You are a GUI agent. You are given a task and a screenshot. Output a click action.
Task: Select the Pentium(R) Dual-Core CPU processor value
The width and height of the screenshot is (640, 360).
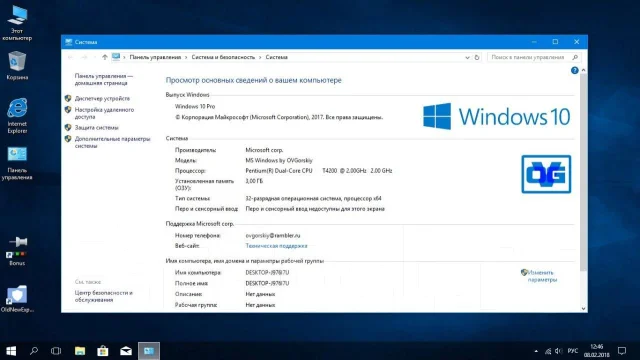pos(318,171)
